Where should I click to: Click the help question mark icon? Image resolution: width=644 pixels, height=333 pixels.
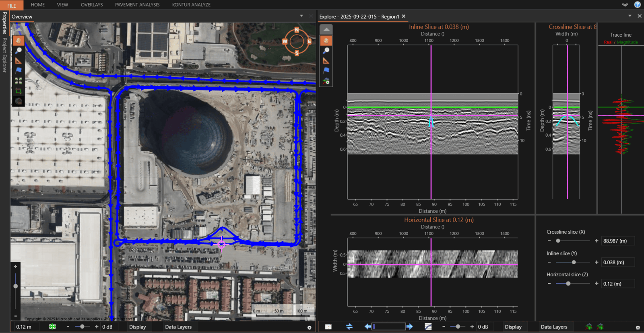coord(638,5)
